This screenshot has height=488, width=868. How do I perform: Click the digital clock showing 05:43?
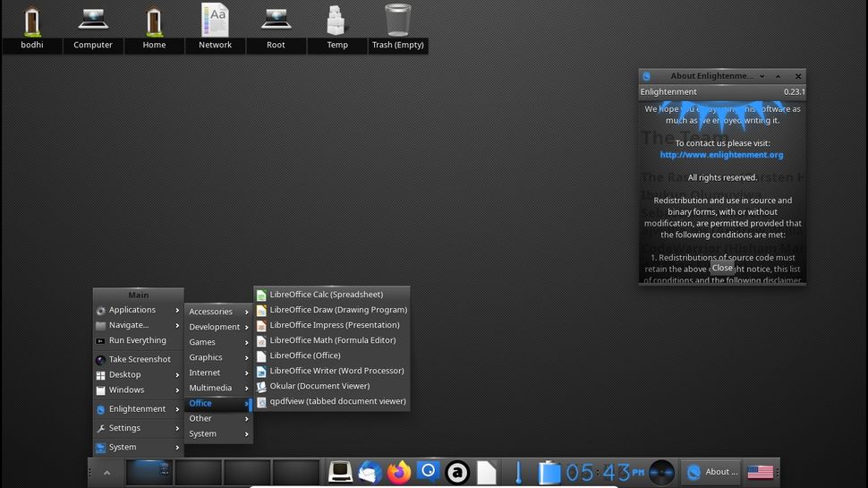[605, 473]
